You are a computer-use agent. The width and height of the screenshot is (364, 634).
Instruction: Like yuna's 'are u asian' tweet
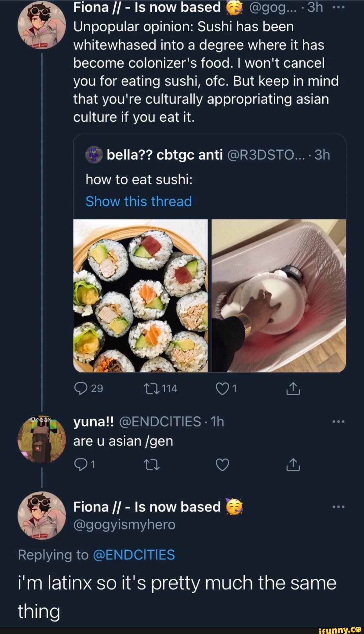tap(222, 465)
